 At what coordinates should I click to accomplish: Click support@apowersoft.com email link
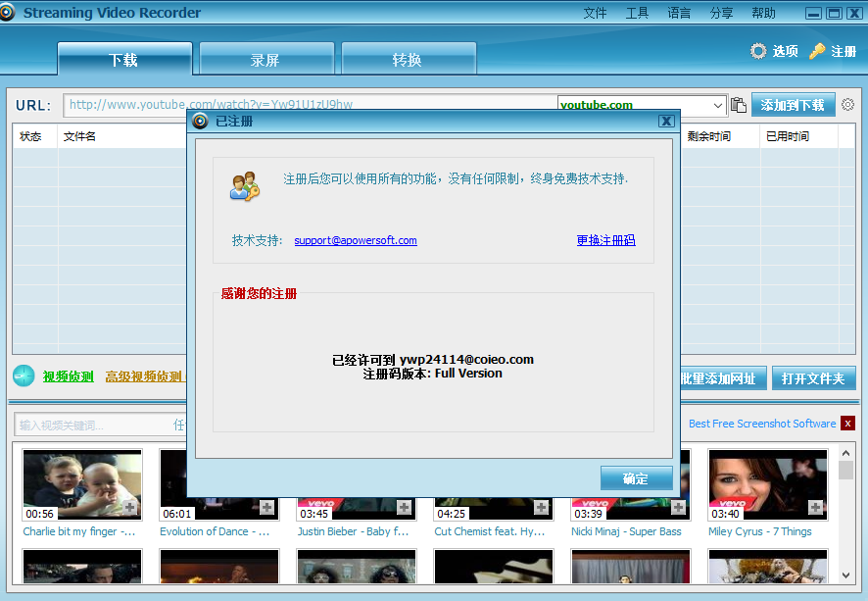click(356, 240)
